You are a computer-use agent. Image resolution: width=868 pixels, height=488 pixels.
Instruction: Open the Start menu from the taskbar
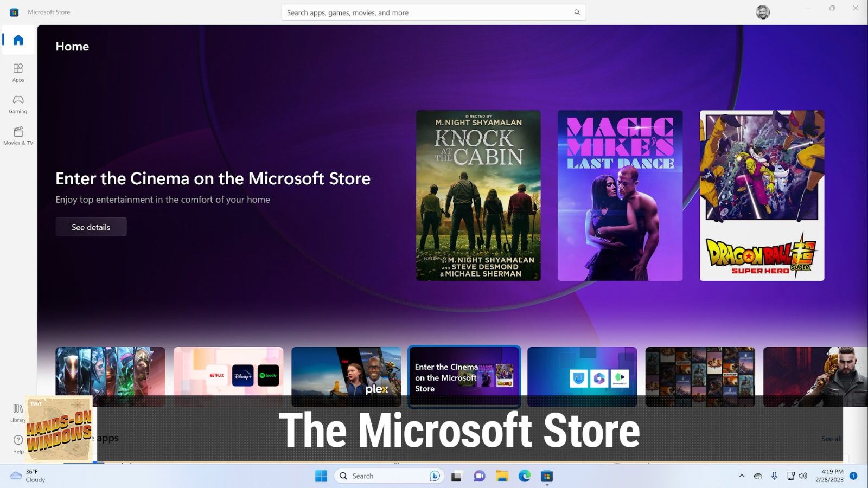coord(320,476)
